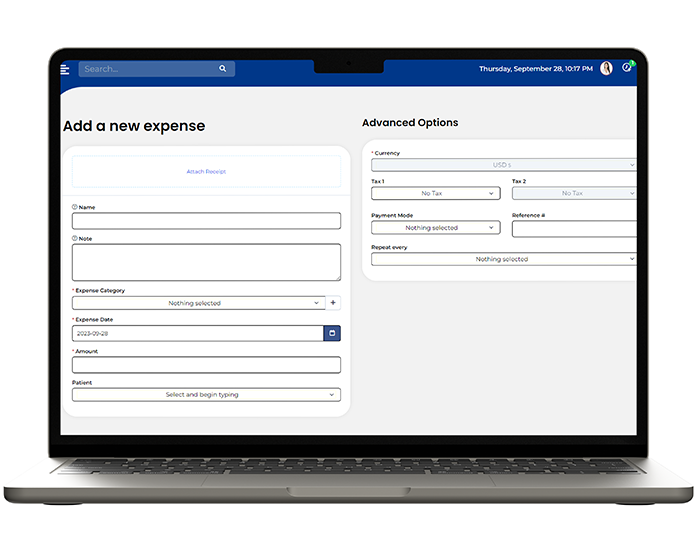The image size is (700, 547).
Task: Click the Reference # input field
Action: [x=573, y=229]
